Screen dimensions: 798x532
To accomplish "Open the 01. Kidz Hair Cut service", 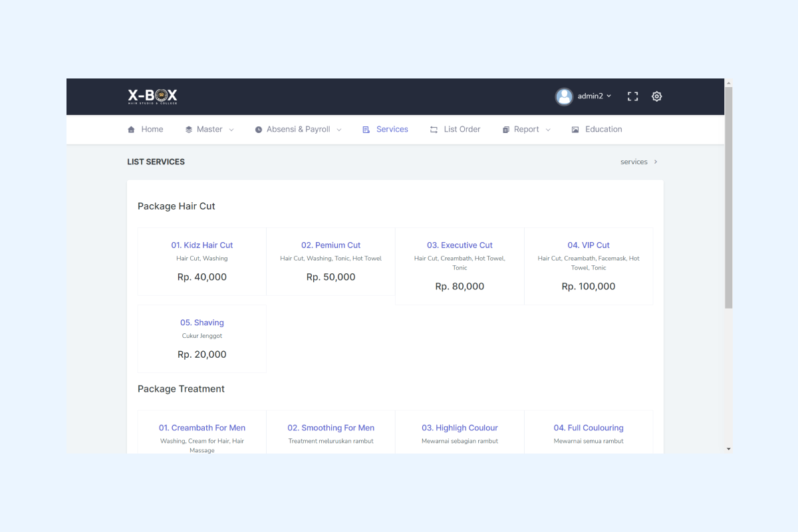I will 202,245.
